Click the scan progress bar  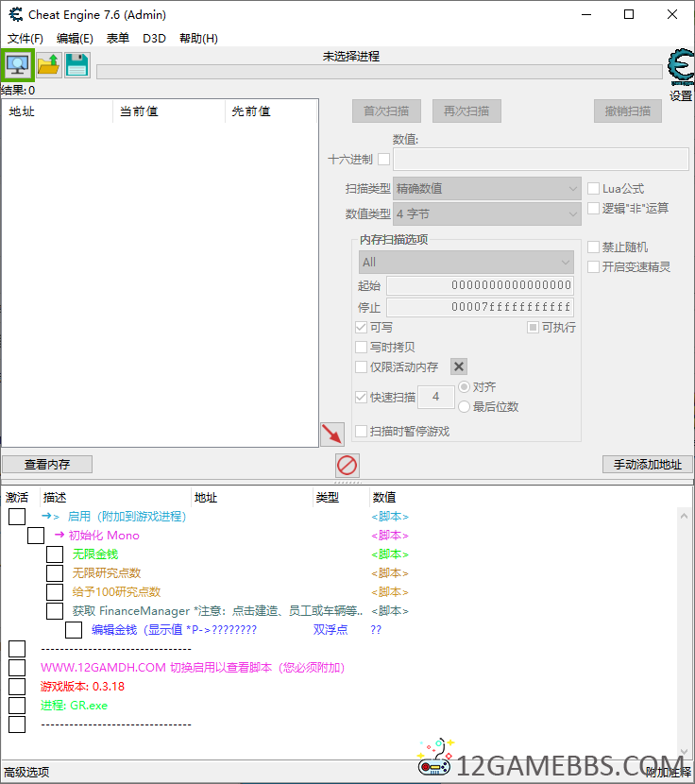(x=379, y=72)
